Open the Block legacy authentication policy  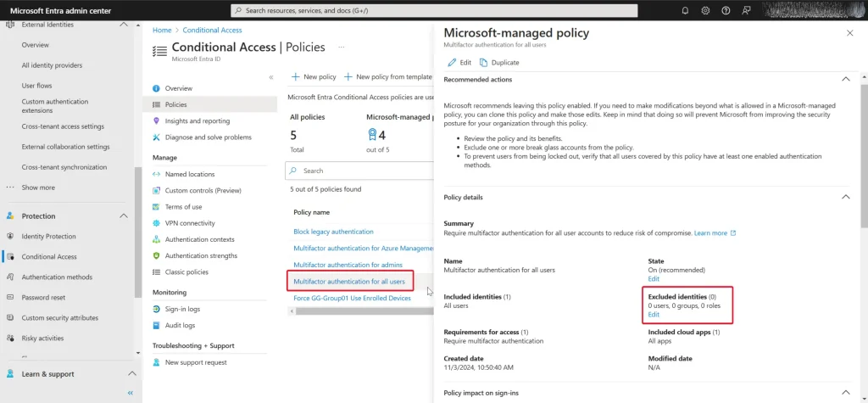pos(333,232)
